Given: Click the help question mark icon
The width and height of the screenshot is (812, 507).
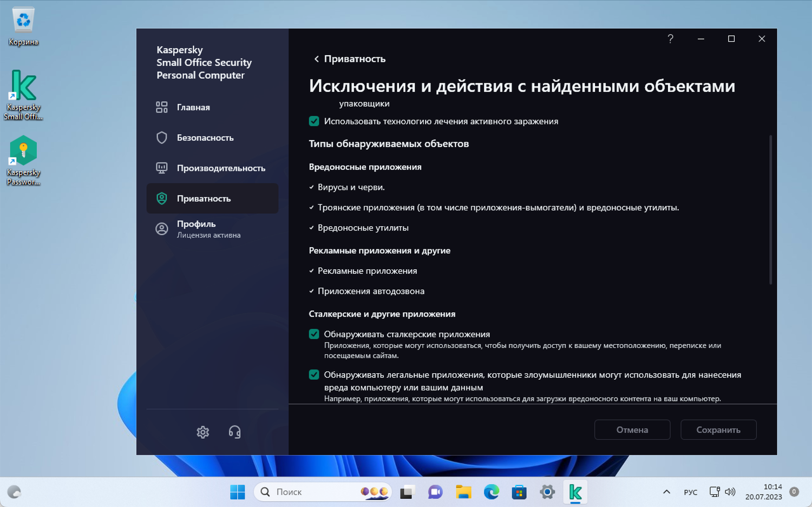Looking at the screenshot, I should tap(670, 39).
